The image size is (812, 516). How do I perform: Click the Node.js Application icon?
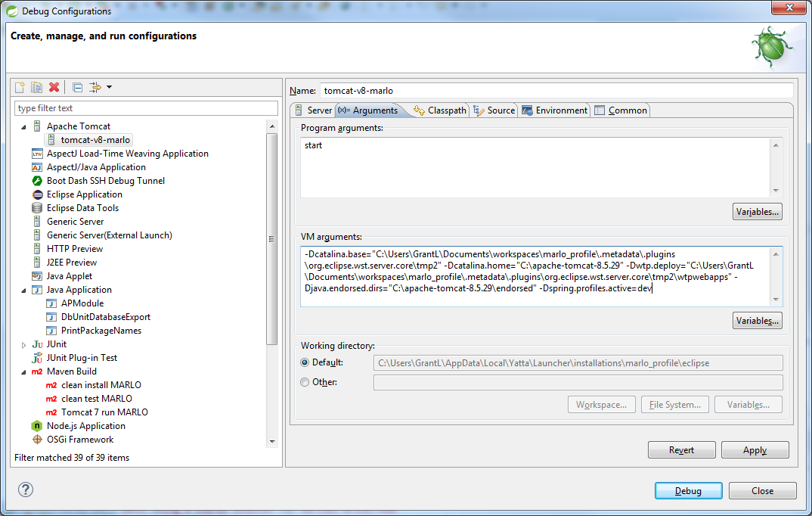point(37,426)
